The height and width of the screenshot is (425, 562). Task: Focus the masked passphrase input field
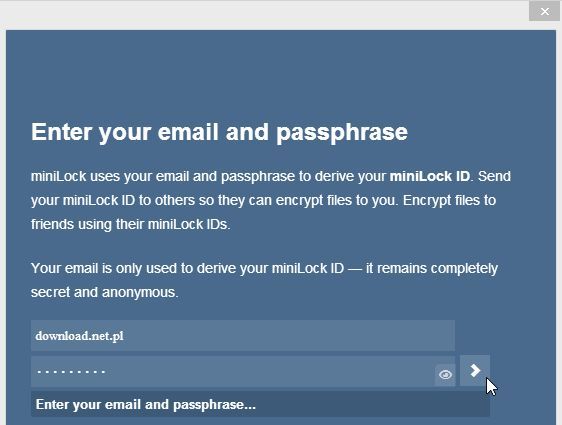pos(233,372)
